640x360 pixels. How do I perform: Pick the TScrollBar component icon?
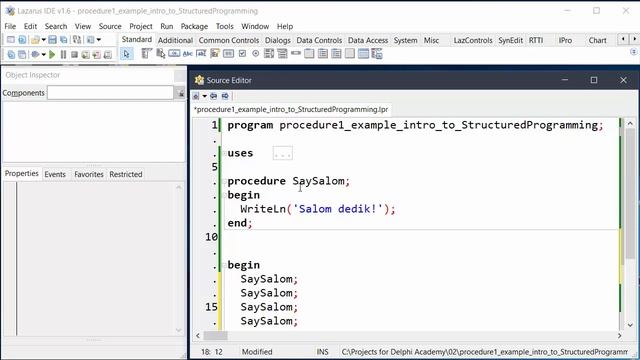tap(296, 53)
